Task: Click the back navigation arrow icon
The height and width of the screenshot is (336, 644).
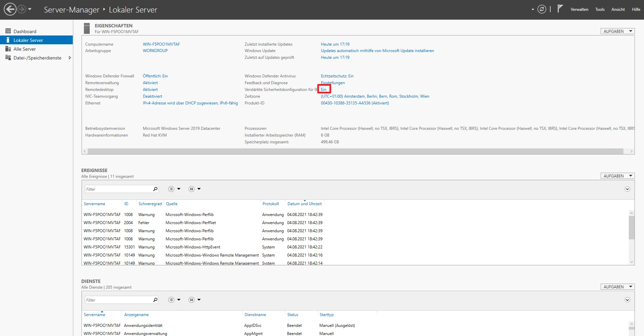Action: [10, 9]
